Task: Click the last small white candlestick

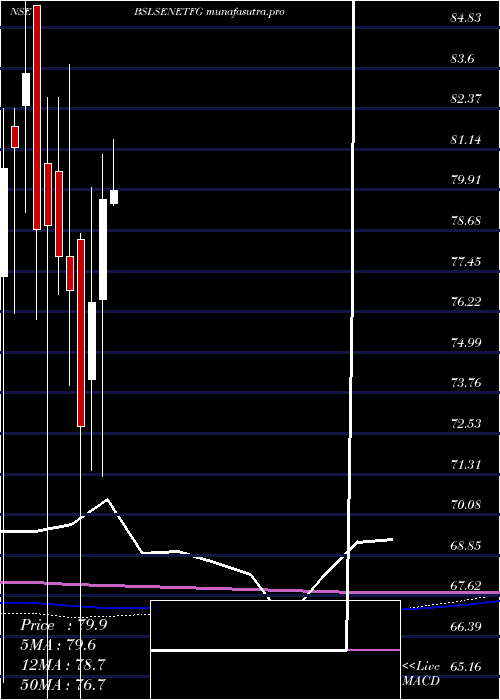Action: point(114,197)
